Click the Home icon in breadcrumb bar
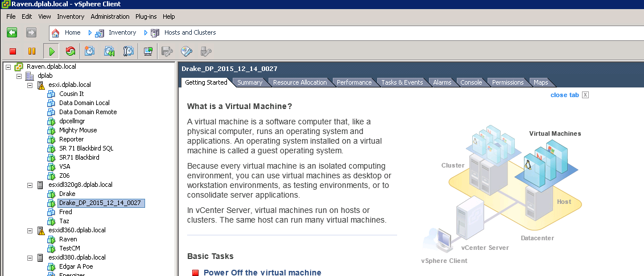The image size is (644, 276). pos(55,33)
